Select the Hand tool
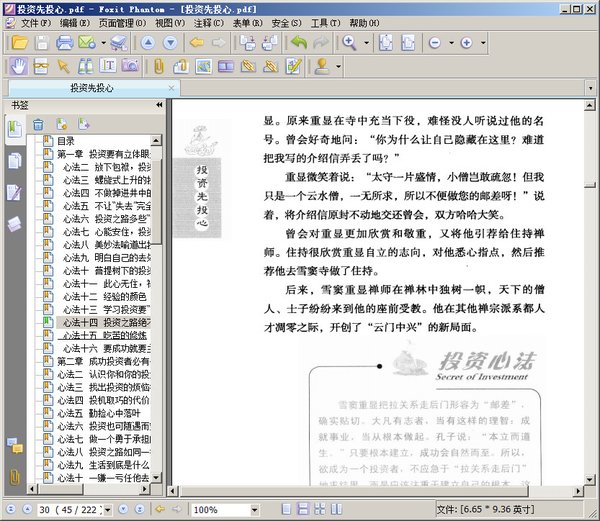The height and width of the screenshot is (521, 600). (x=16, y=66)
